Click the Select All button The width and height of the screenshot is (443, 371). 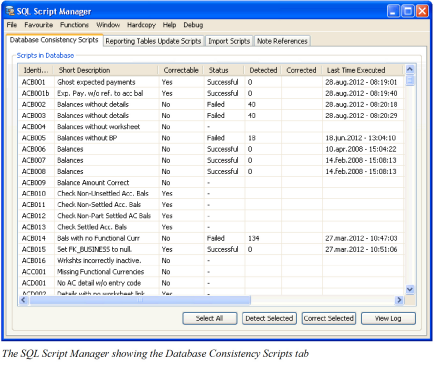[210, 318]
